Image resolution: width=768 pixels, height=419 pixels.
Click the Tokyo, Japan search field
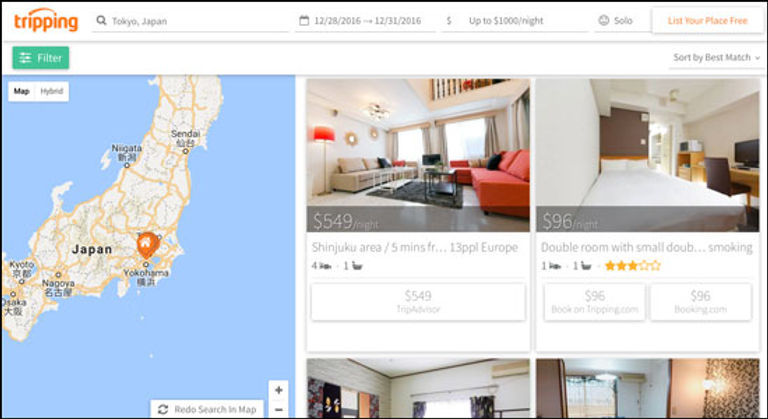191,21
